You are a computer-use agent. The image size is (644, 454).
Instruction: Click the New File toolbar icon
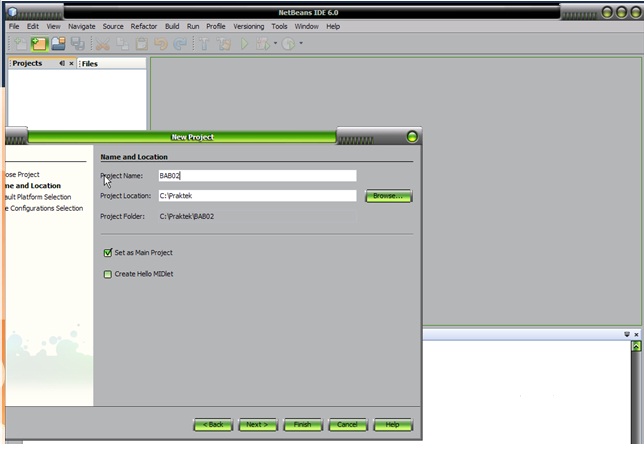[x=19, y=44]
